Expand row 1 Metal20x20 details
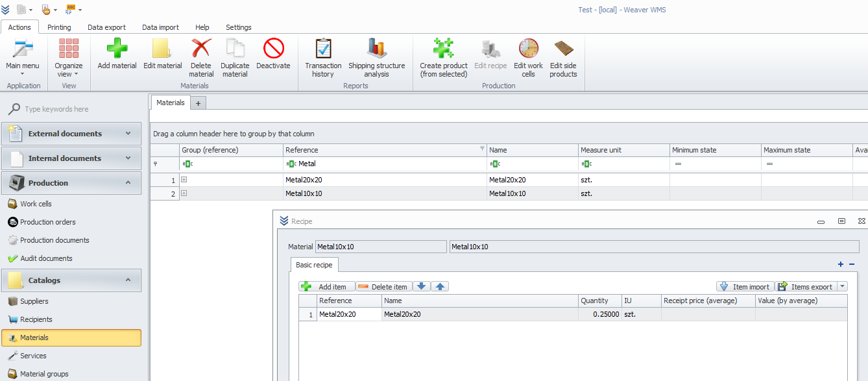 coord(184,180)
